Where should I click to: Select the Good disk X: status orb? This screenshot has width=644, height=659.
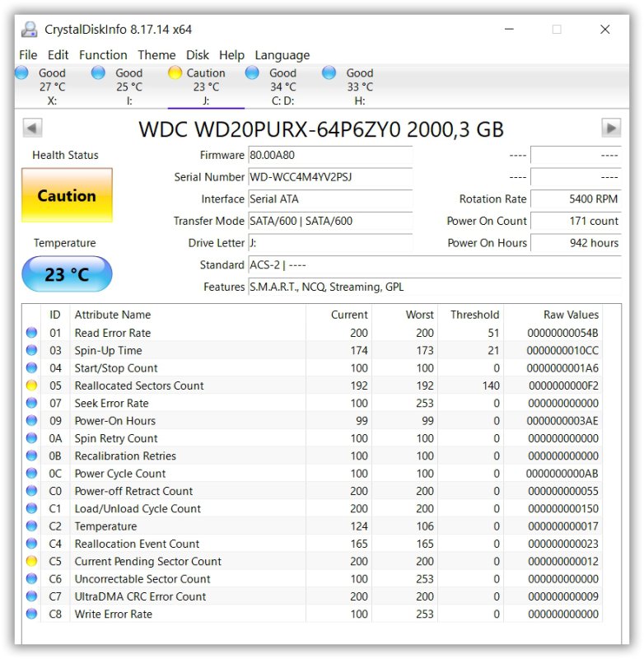[x=21, y=72]
